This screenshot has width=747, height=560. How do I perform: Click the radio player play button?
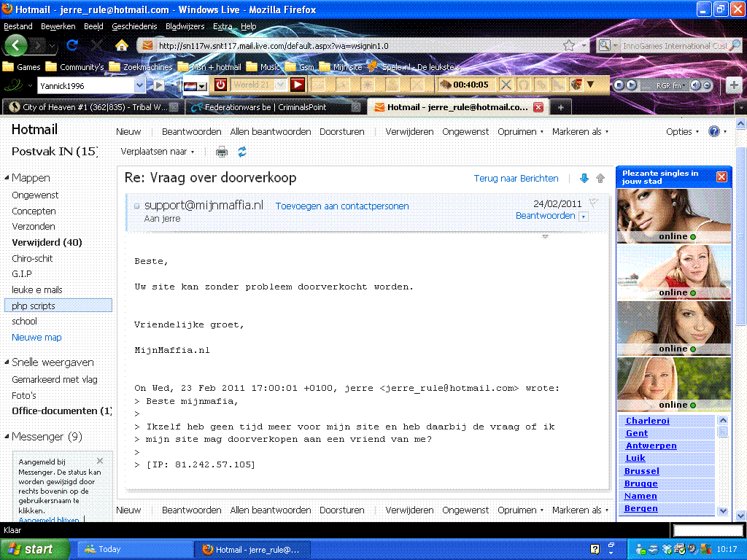631,85
